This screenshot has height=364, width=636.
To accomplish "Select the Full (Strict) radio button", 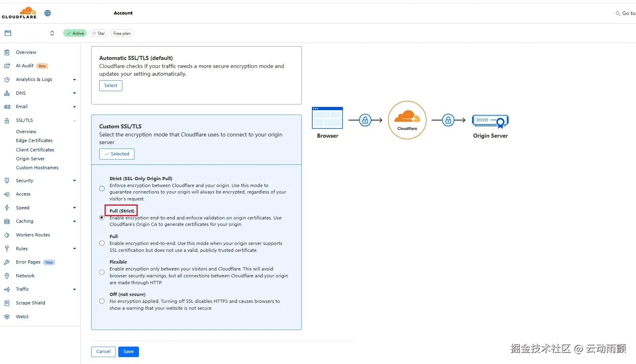I will 102,218.
